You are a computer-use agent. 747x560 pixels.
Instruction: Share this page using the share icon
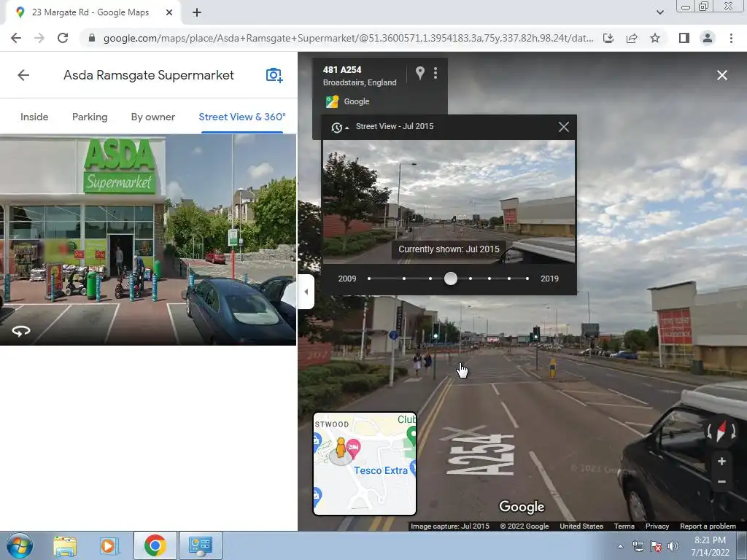(x=632, y=38)
